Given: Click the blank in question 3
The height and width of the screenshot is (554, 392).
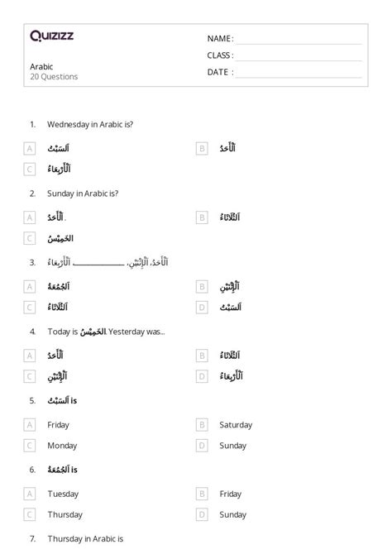Looking at the screenshot, I should click(98, 264).
